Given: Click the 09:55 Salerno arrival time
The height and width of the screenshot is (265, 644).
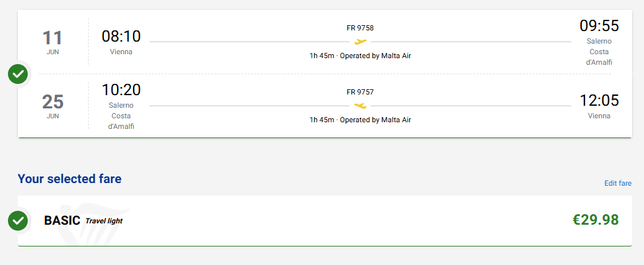Looking at the screenshot, I should [x=599, y=25].
